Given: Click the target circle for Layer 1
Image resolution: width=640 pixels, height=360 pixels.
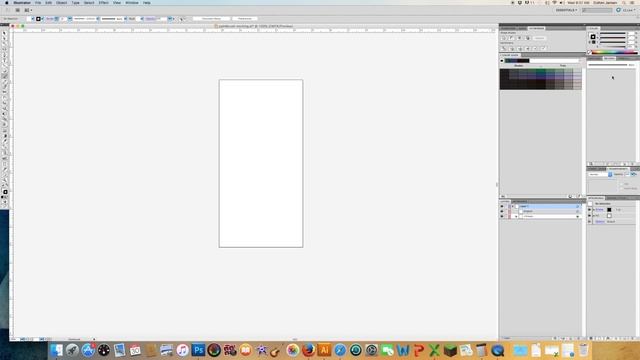Looking at the screenshot, I should (x=578, y=207).
